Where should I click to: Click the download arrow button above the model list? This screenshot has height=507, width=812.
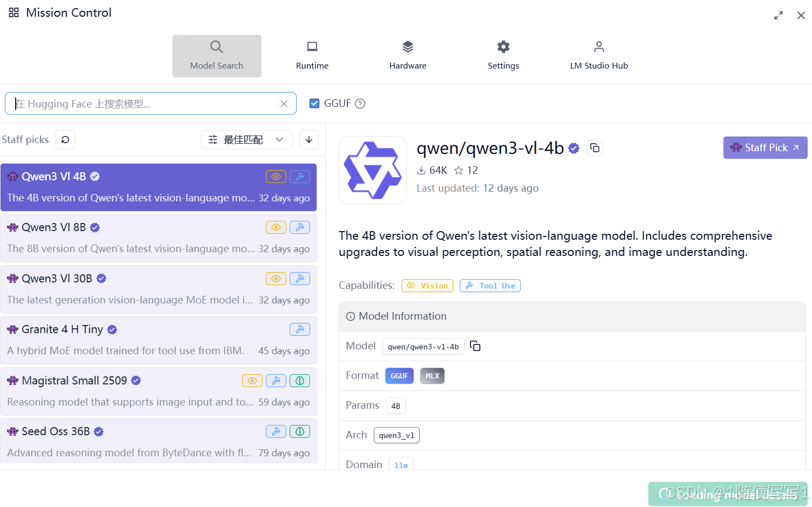tap(308, 139)
